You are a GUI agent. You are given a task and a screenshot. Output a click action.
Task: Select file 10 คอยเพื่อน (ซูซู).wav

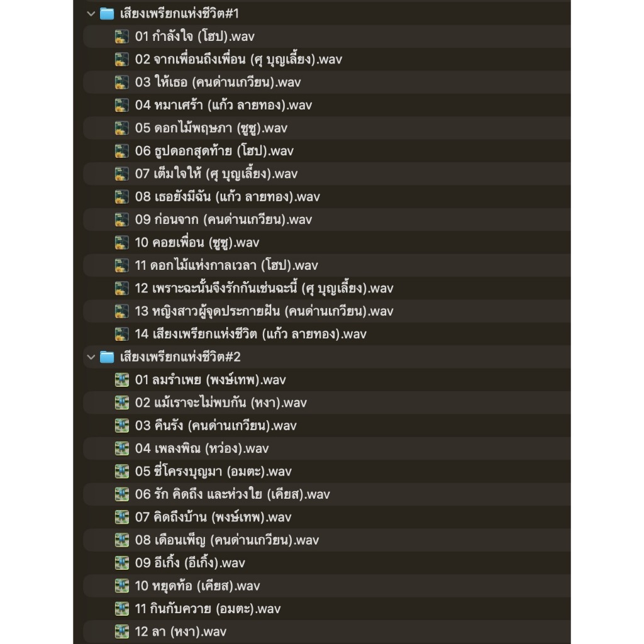(x=327, y=243)
